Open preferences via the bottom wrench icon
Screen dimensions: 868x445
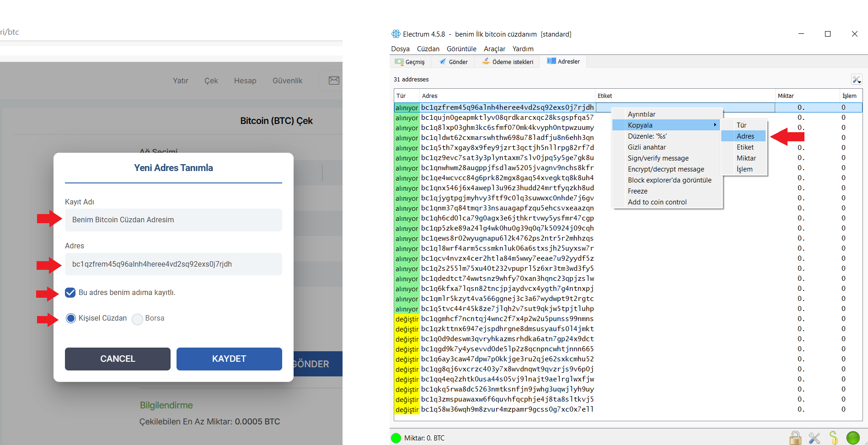(814, 438)
